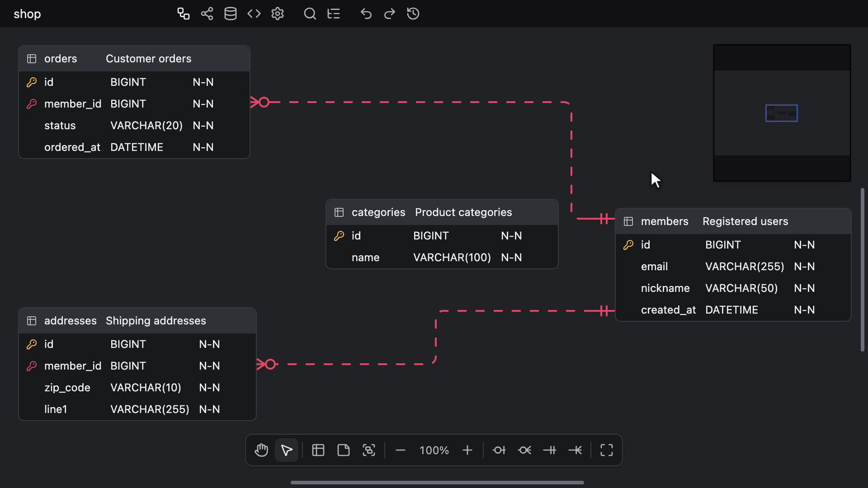Select the zero-many relationship tool

[x=524, y=450]
